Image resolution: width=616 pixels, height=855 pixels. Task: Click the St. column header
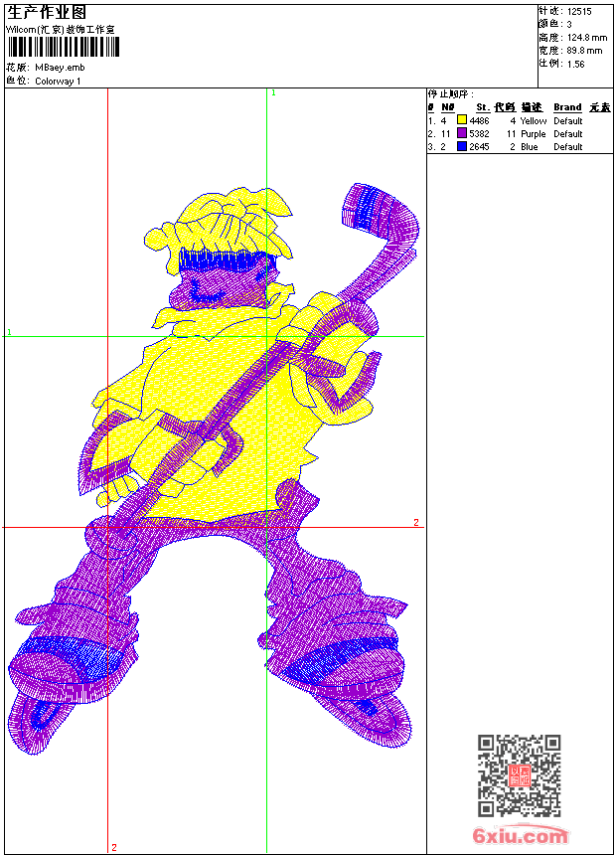(x=483, y=107)
